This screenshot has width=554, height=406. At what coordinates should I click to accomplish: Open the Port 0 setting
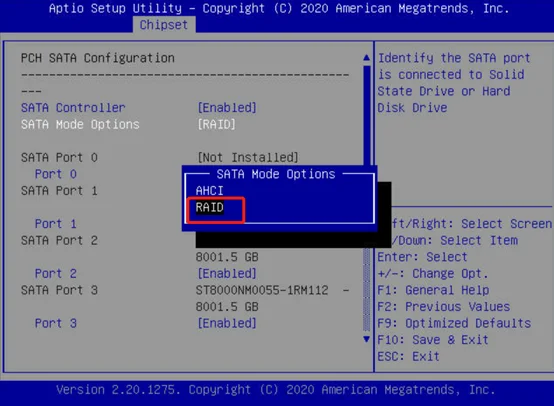[56, 174]
